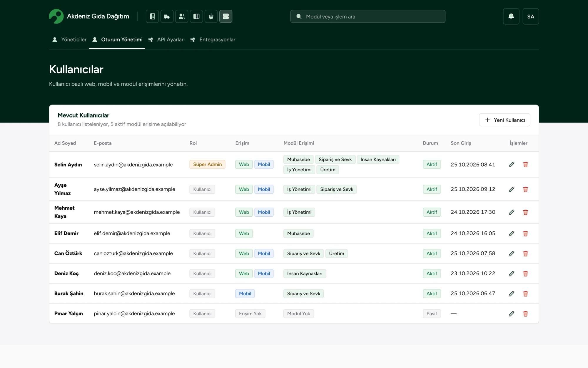Click the İnsan Kaynakları tag in Deniz Koç's row
Viewport: 588px width, 368px height.
(x=305, y=273)
